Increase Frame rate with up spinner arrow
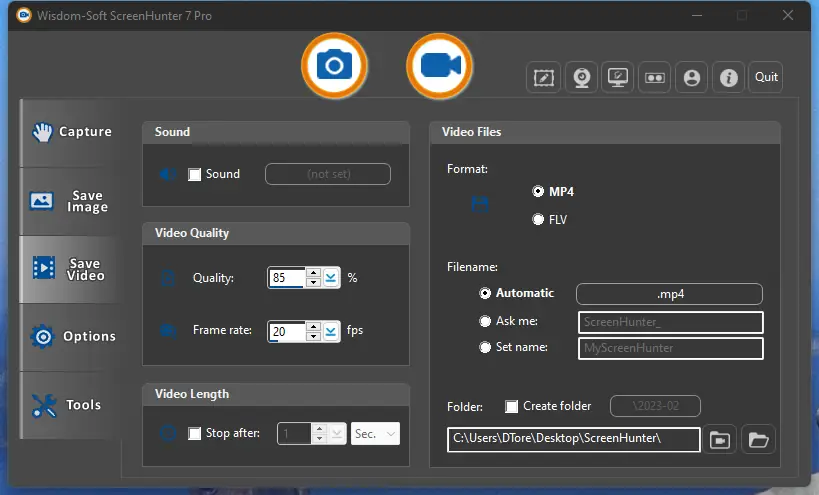This screenshot has width=819, height=495. tap(313, 326)
